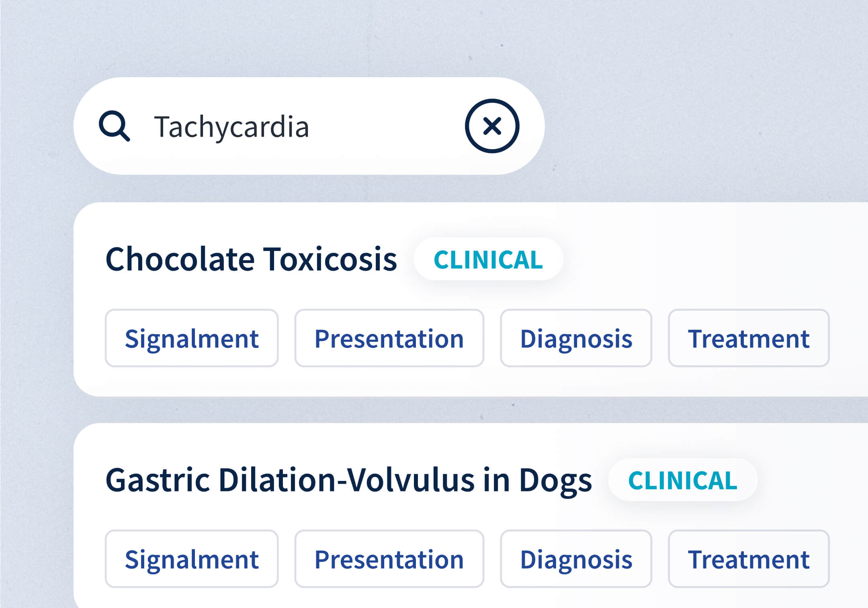Jump to Diagnosis of Chocolate Toxicosis
868x608 pixels.
(x=576, y=338)
